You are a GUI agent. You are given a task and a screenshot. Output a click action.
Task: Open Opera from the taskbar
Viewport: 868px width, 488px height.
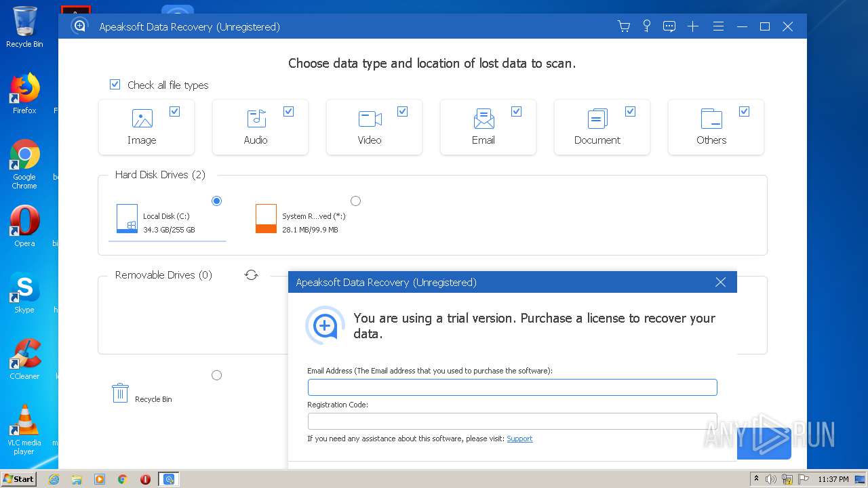pyautogui.click(x=145, y=479)
